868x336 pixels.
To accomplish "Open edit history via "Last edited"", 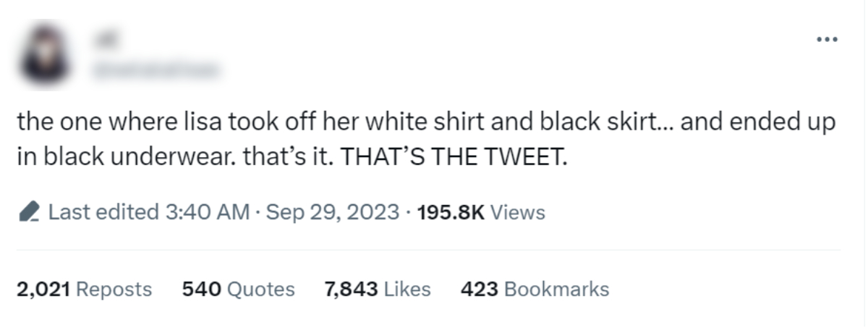I will [x=103, y=212].
